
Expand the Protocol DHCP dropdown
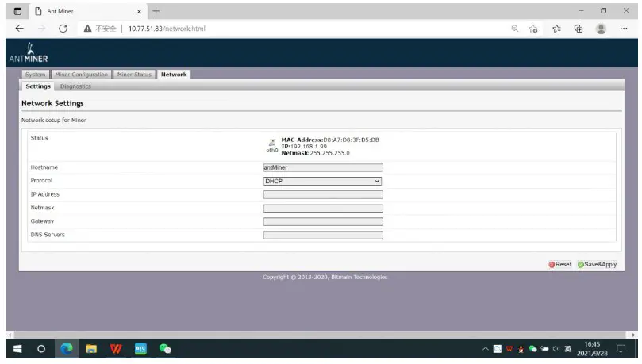point(323,181)
